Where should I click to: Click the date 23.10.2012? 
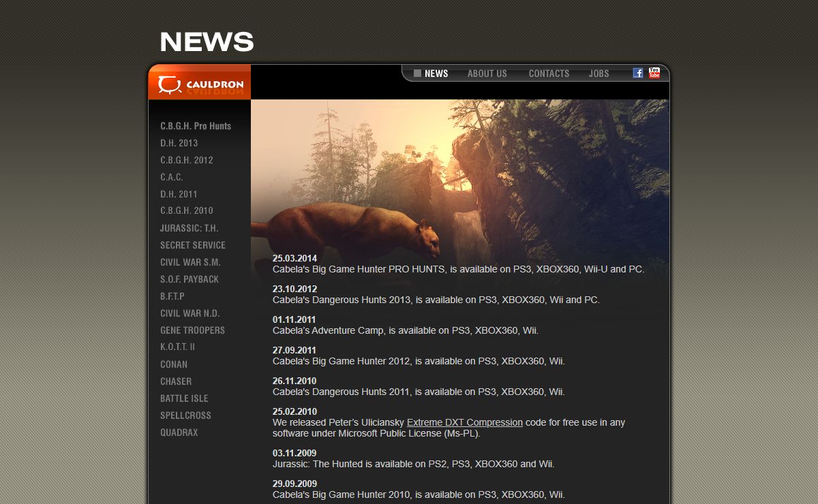click(x=294, y=289)
